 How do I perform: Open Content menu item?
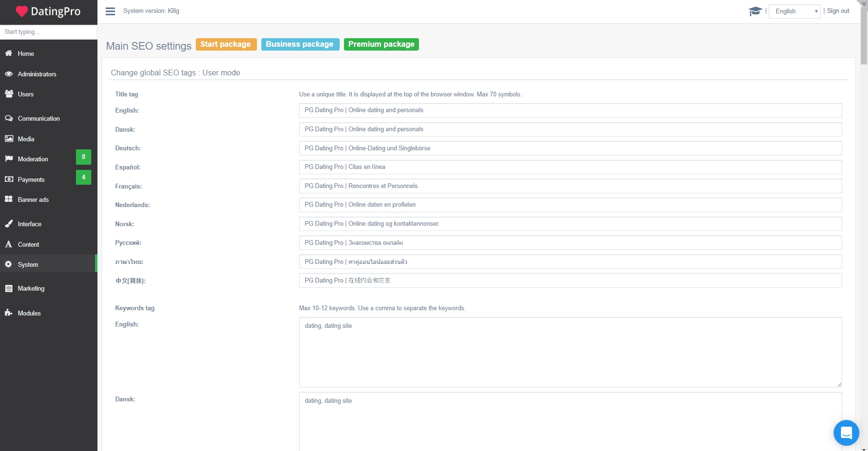click(x=29, y=244)
